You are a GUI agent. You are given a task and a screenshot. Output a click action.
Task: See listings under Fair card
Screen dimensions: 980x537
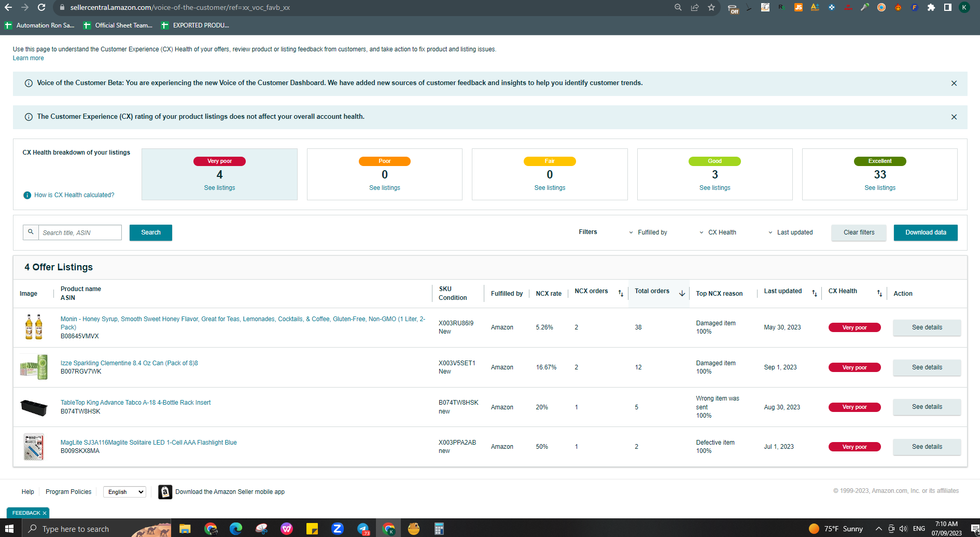tap(550, 188)
